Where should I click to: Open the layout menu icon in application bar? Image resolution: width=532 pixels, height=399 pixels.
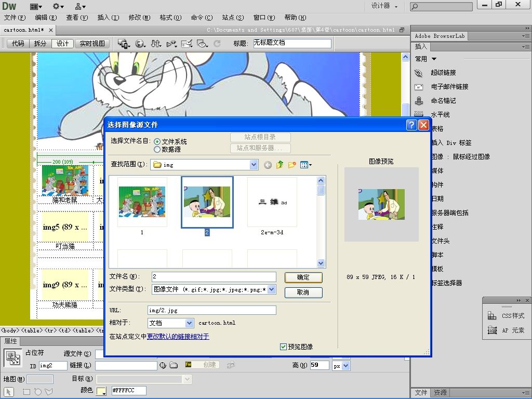(x=36, y=6)
